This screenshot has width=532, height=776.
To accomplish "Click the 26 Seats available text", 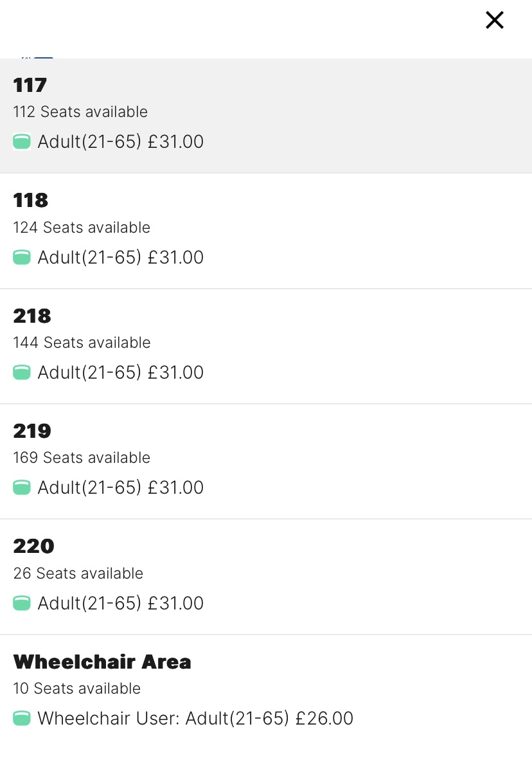I will click(x=78, y=573).
